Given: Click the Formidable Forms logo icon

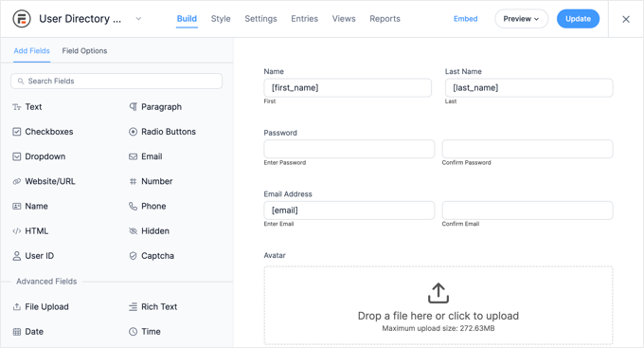Looking at the screenshot, I should point(22,19).
